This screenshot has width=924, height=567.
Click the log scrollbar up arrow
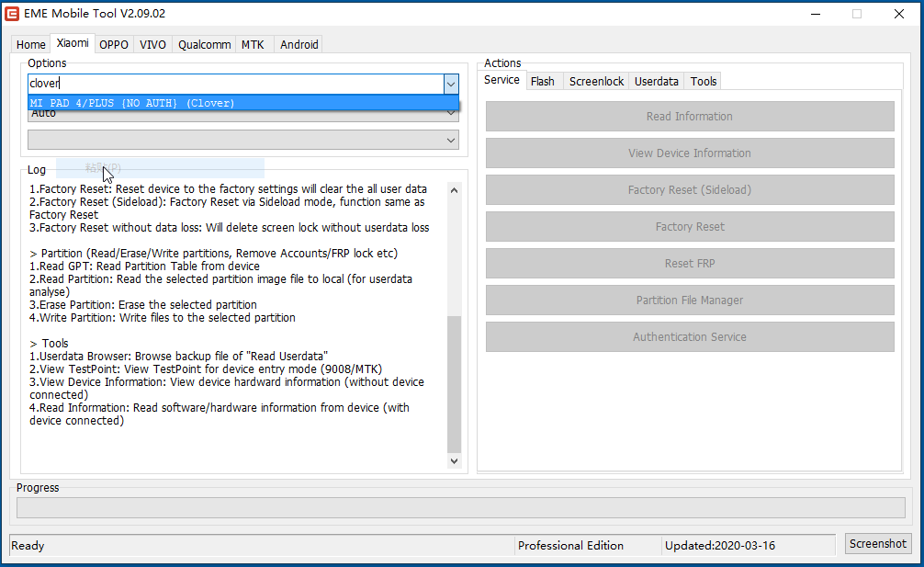click(454, 190)
